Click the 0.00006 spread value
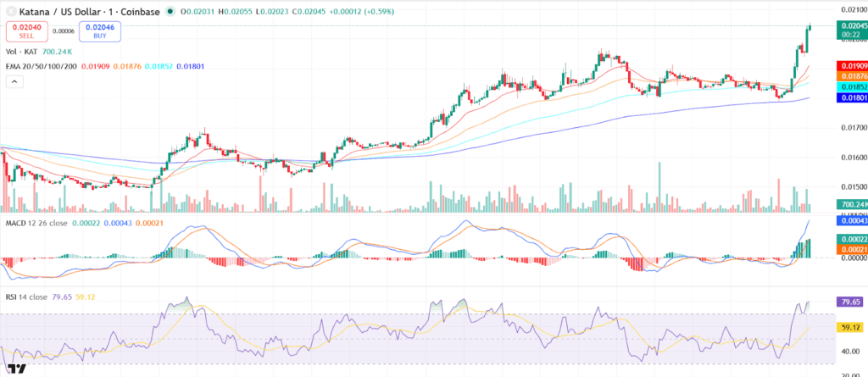 63,31
